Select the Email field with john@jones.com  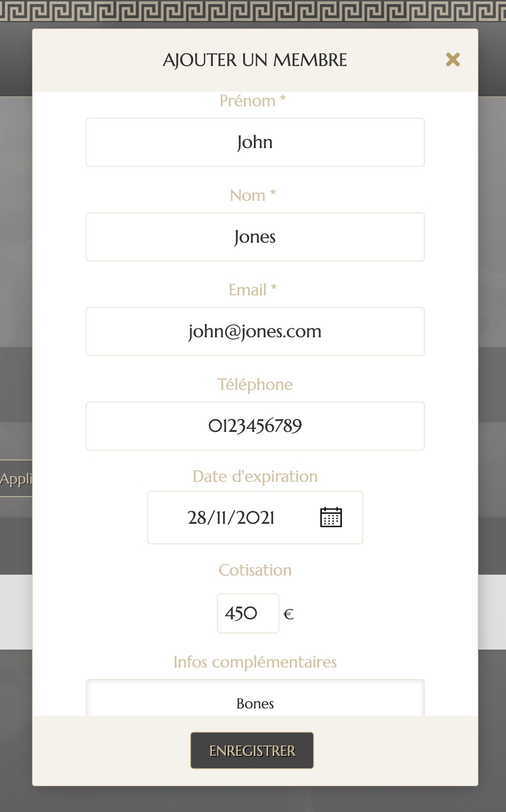coord(255,331)
